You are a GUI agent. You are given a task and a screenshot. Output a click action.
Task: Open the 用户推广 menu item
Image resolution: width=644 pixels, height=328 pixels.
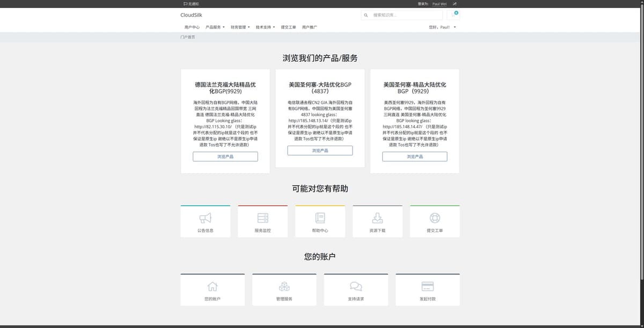tap(309, 27)
